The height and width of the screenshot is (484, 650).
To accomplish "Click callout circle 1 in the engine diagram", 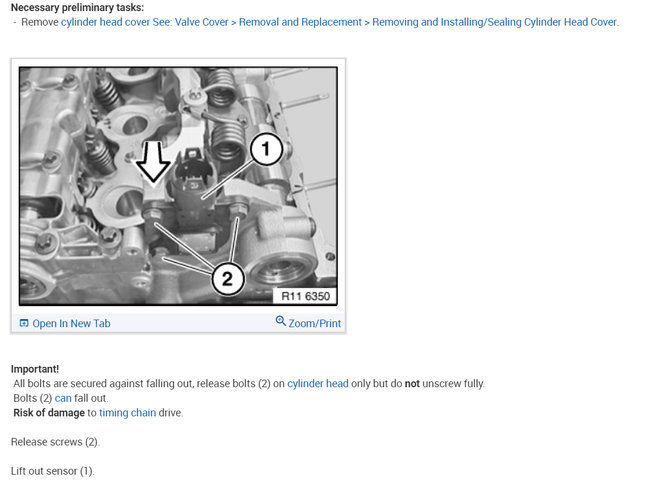I will 266,149.
